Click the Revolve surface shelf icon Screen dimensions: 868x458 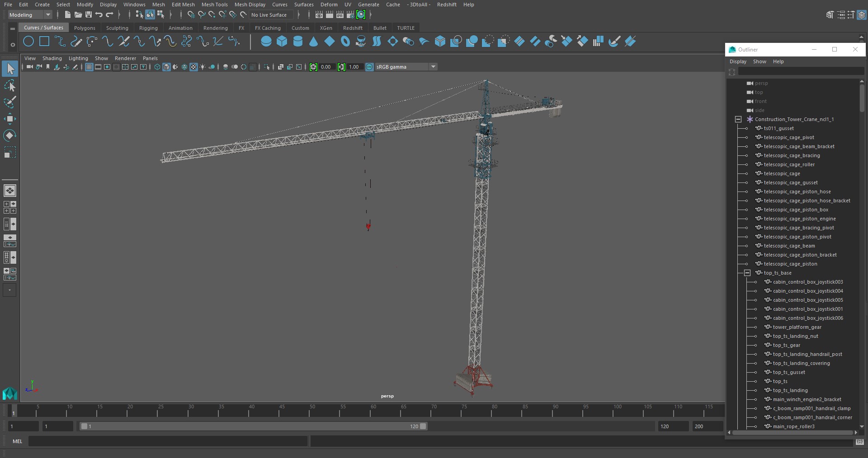pos(361,42)
